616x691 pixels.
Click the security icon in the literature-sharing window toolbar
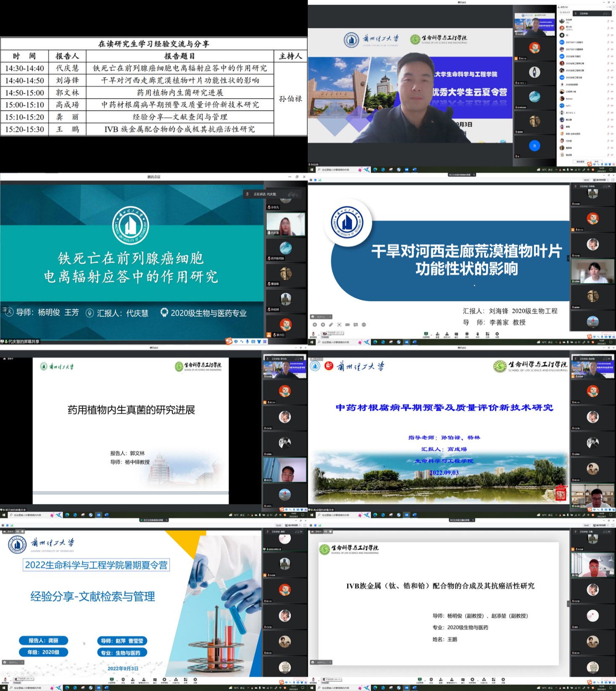tap(123, 680)
